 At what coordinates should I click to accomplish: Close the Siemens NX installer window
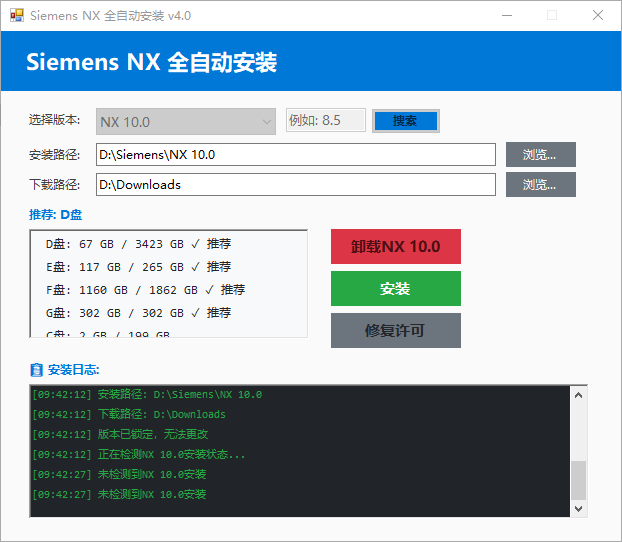598,15
